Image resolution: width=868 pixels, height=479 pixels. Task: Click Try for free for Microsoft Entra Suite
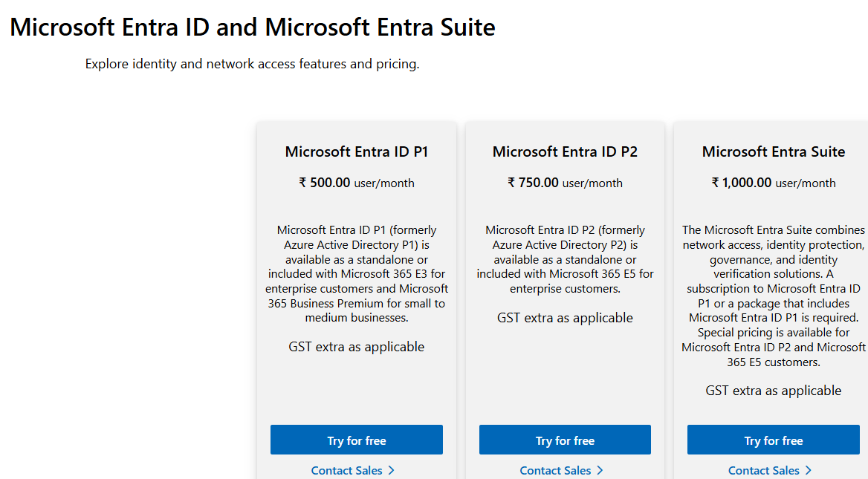click(773, 440)
